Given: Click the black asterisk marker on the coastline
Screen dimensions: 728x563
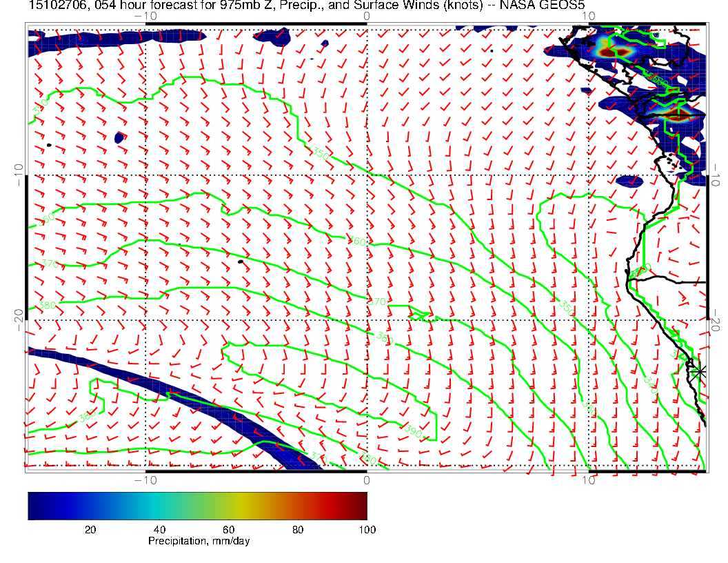Looking at the screenshot, I should (699, 371).
